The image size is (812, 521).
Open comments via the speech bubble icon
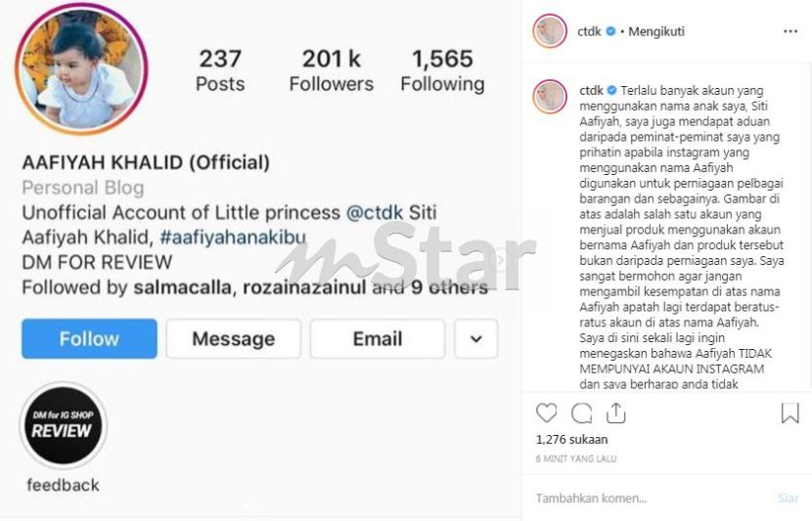581,413
